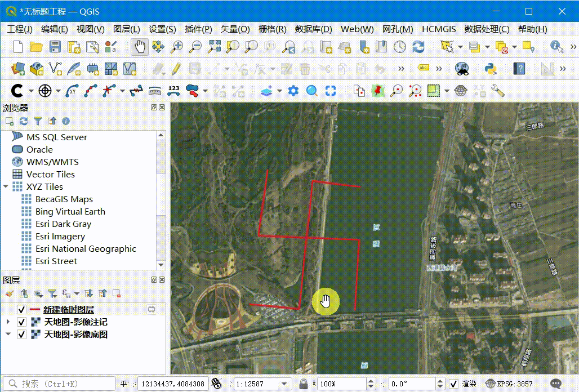Viewport: 579px width, 392px height.
Task: Open the map scale dropdown
Action: [284, 384]
